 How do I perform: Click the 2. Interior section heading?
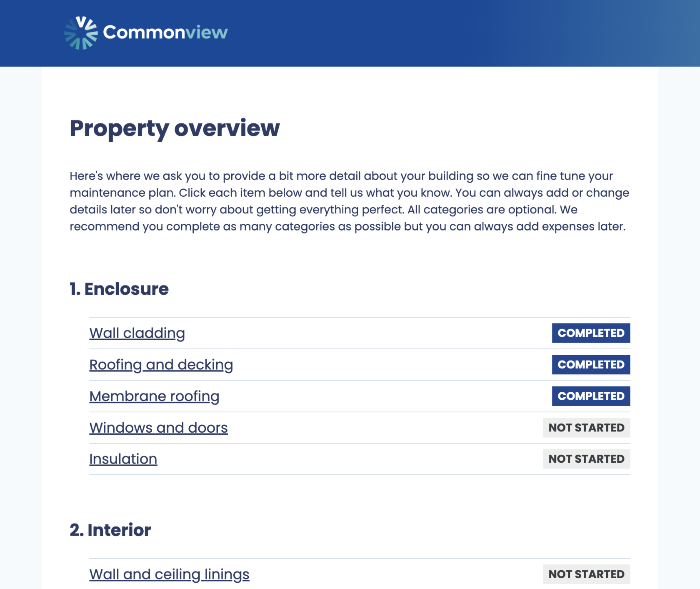(x=110, y=530)
